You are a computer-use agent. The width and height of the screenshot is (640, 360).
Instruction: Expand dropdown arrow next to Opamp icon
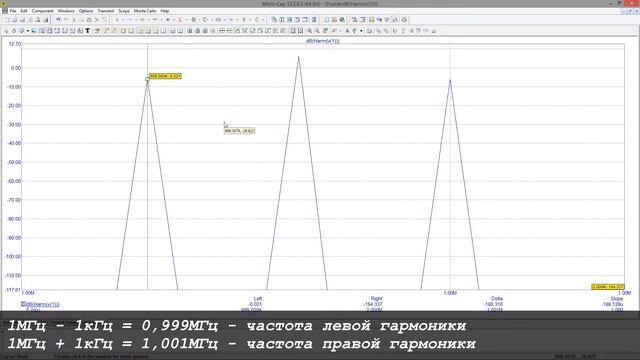[211, 20]
